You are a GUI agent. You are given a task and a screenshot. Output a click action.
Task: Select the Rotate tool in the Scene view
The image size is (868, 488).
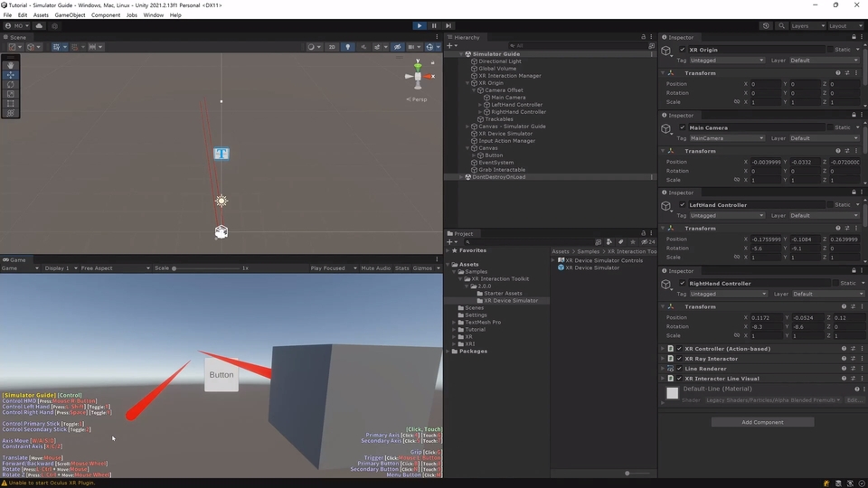pos(11,84)
